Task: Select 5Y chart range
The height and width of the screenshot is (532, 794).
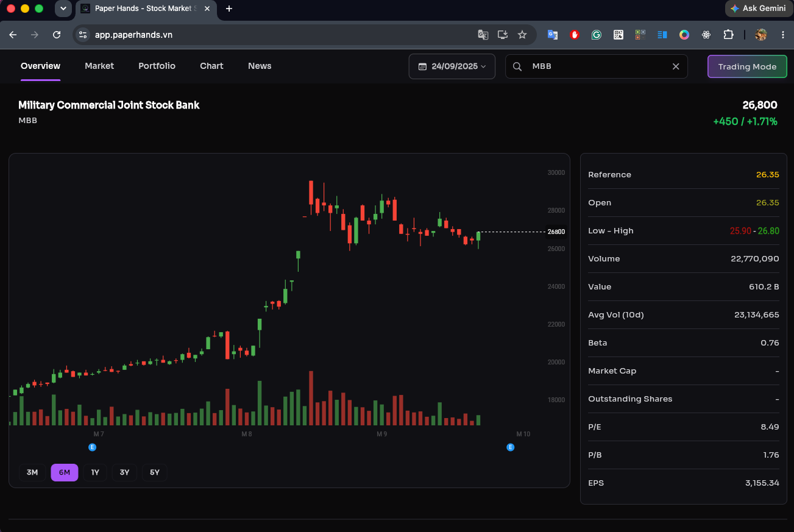Action: (155, 472)
